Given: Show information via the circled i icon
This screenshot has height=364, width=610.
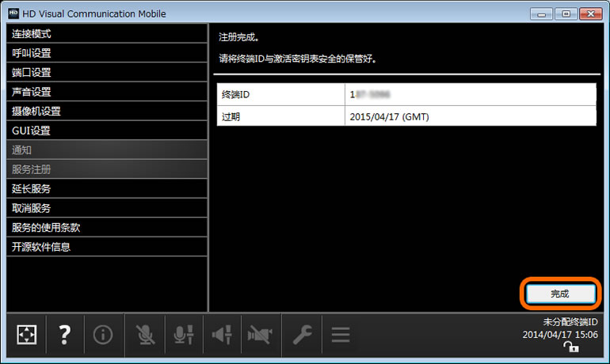Looking at the screenshot, I should 103,335.
